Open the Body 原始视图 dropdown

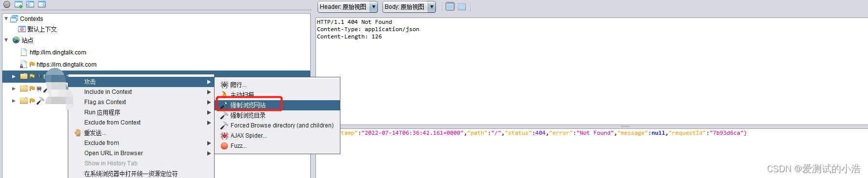409,7
